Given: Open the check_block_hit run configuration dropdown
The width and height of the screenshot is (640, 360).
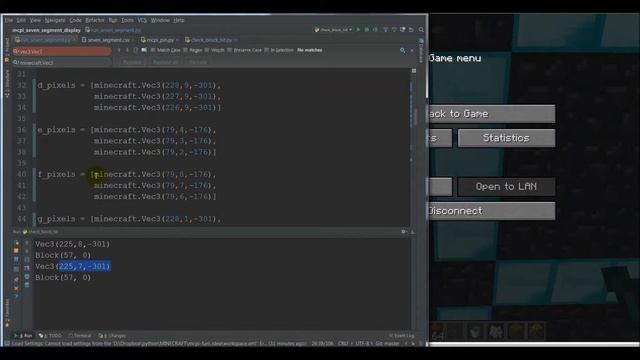Looking at the screenshot, I should (x=333, y=30).
